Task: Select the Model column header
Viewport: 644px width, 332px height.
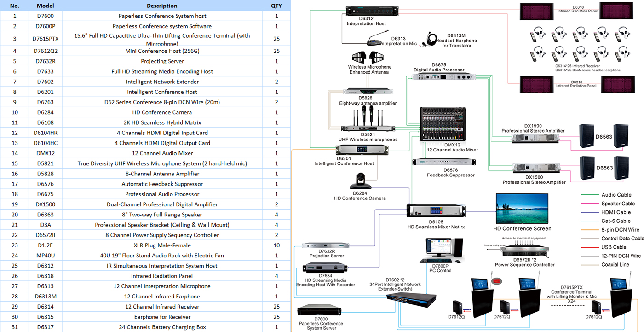Action: click(45, 6)
